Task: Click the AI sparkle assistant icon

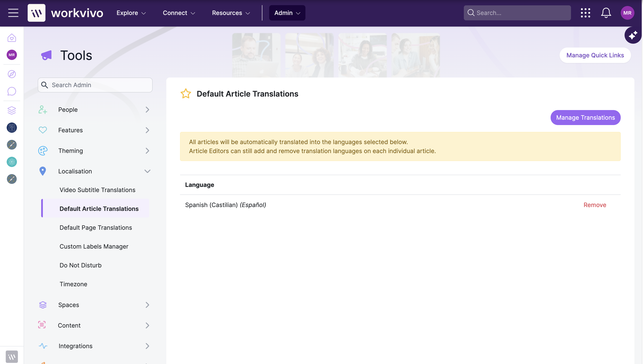Action: (633, 35)
